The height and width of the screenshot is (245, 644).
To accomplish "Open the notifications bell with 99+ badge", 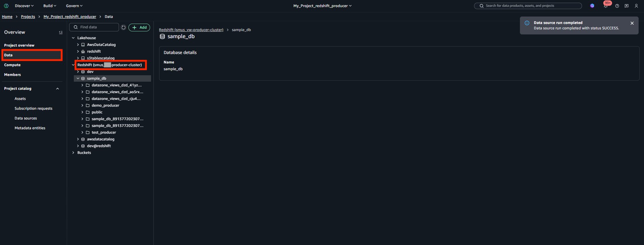I will (606, 5).
